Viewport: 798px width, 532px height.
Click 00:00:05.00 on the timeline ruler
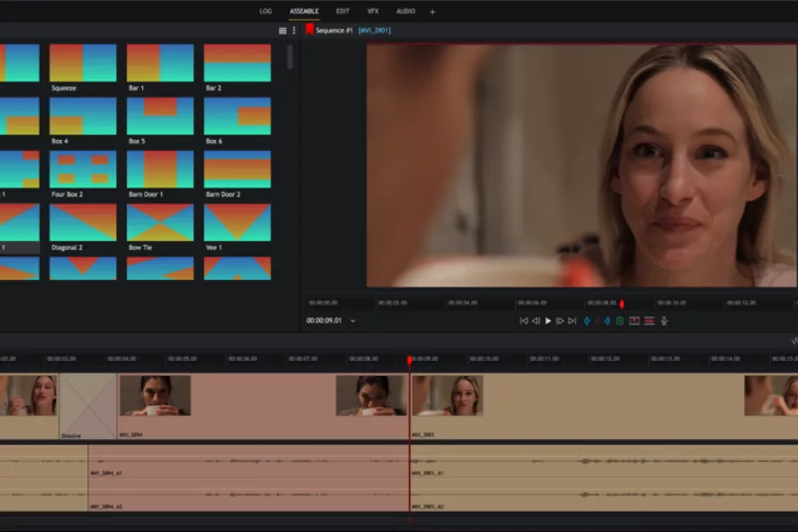point(182,359)
